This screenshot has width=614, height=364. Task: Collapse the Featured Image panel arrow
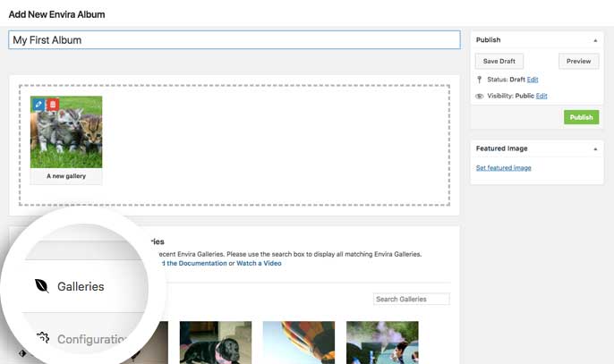(x=595, y=149)
